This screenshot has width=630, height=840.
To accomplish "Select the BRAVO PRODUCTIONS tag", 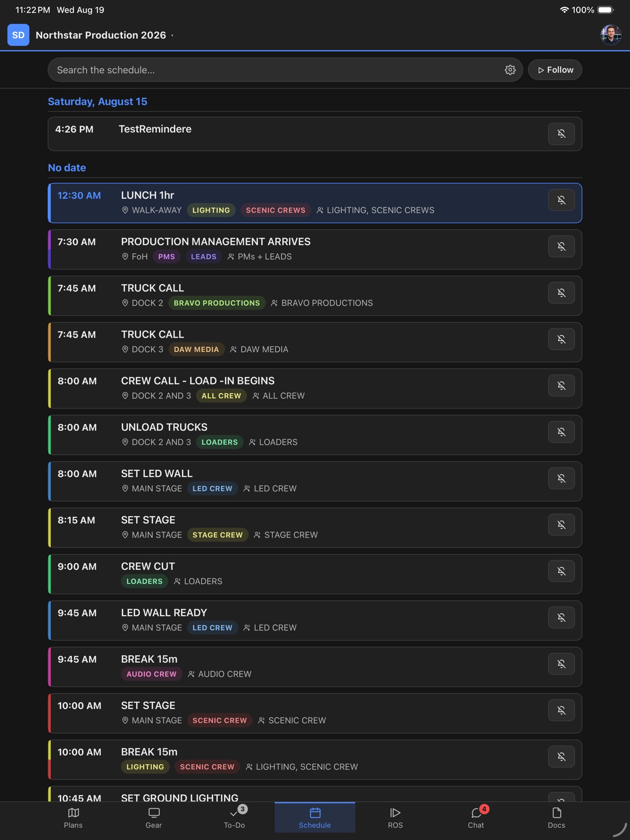I will (217, 303).
